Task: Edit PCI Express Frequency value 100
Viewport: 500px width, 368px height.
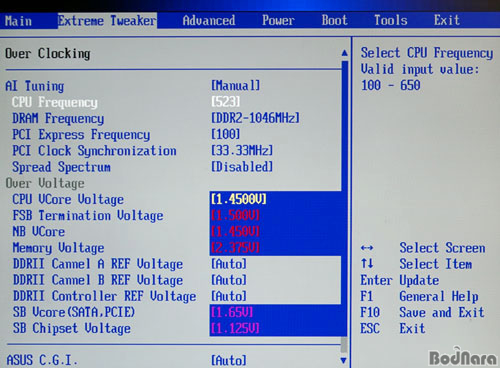Action: click(x=225, y=134)
